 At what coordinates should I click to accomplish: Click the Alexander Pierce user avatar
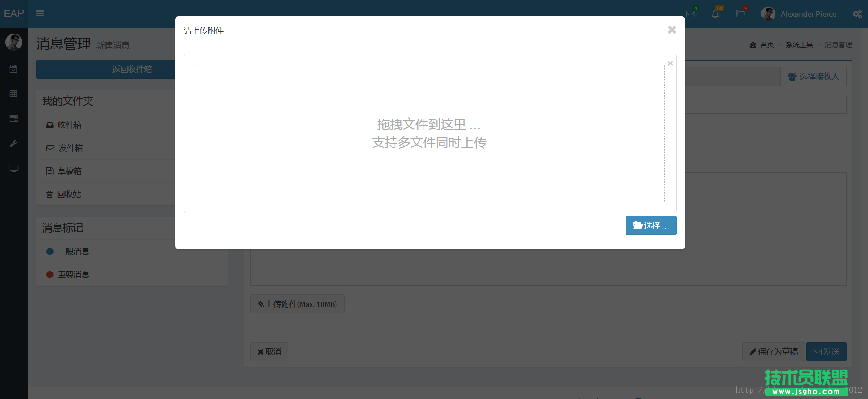pyautogui.click(x=768, y=14)
